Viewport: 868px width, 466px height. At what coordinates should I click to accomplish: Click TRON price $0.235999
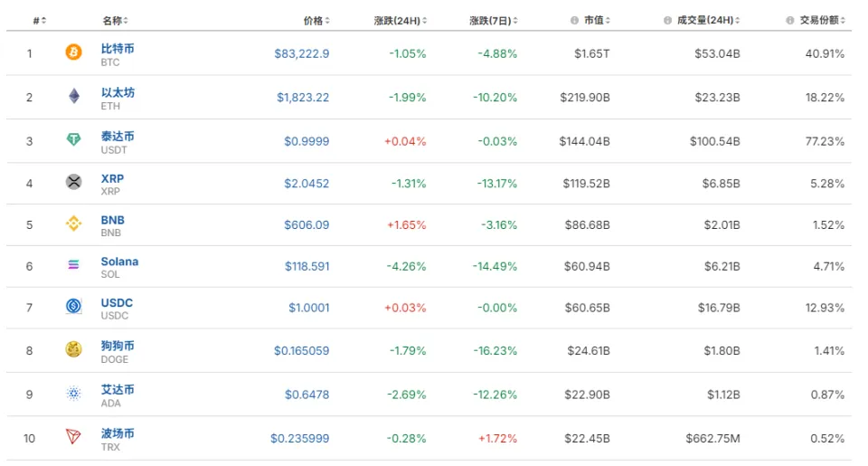(x=299, y=438)
